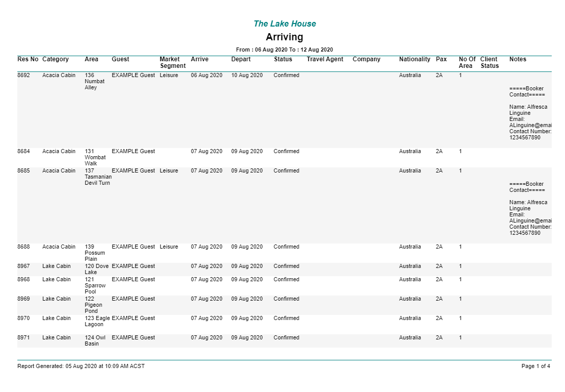The height and width of the screenshot is (392, 565).
Task: Click the 'Category' column header
Action: click(x=56, y=59)
